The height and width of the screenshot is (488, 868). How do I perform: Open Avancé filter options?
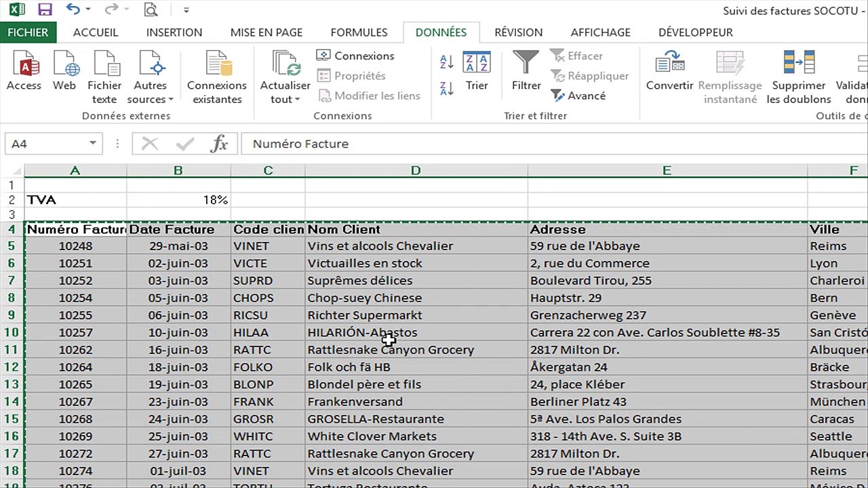578,96
